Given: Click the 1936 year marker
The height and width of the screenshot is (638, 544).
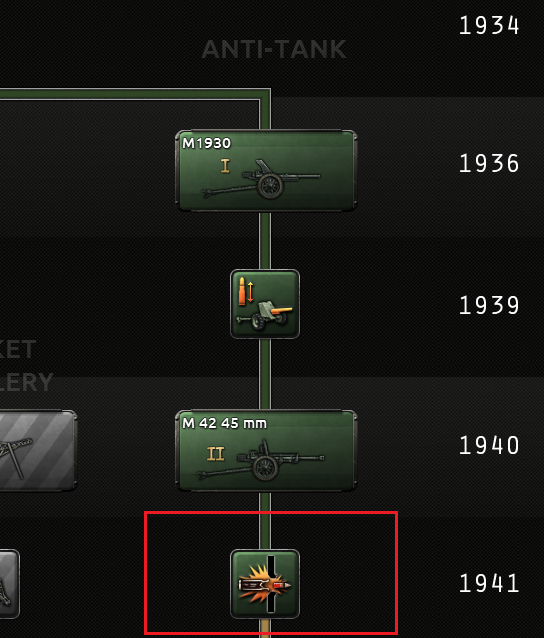Looking at the screenshot, I should pyautogui.click(x=489, y=164).
